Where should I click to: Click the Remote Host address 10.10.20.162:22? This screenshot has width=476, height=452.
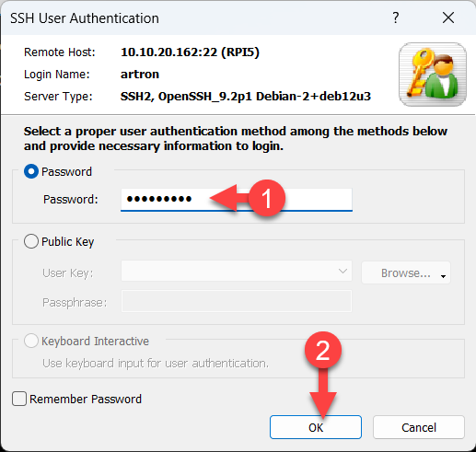pyautogui.click(x=168, y=52)
